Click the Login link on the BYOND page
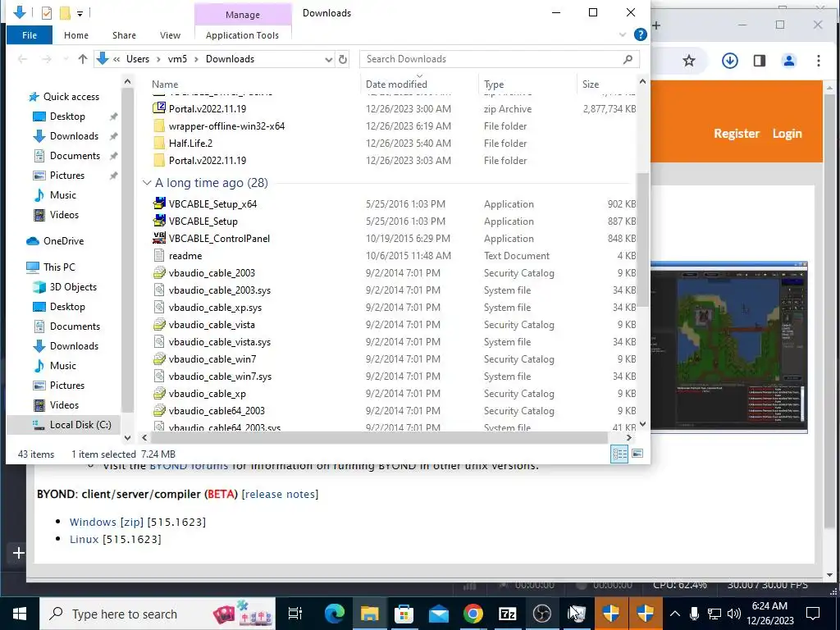Image resolution: width=840 pixels, height=630 pixels. (x=787, y=134)
